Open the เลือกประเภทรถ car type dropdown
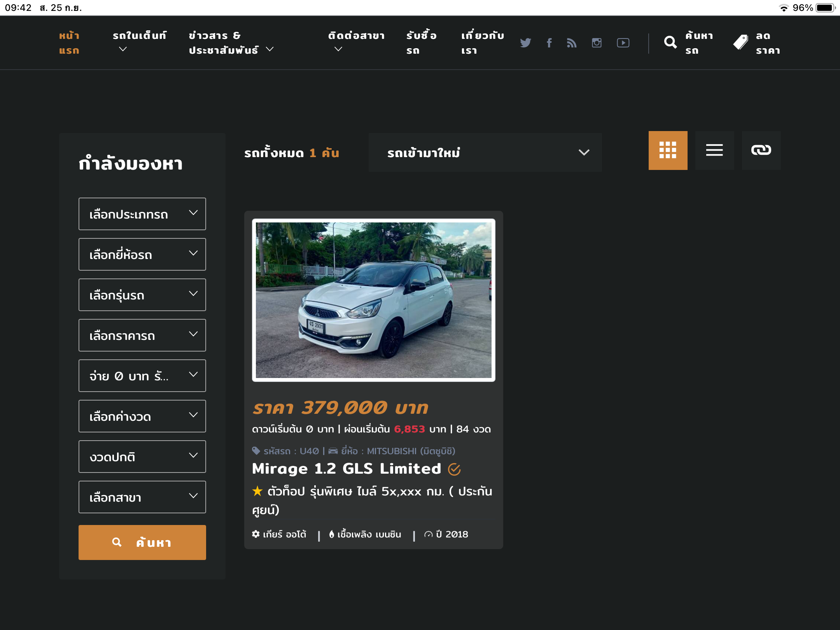 [x=142, y=214]
